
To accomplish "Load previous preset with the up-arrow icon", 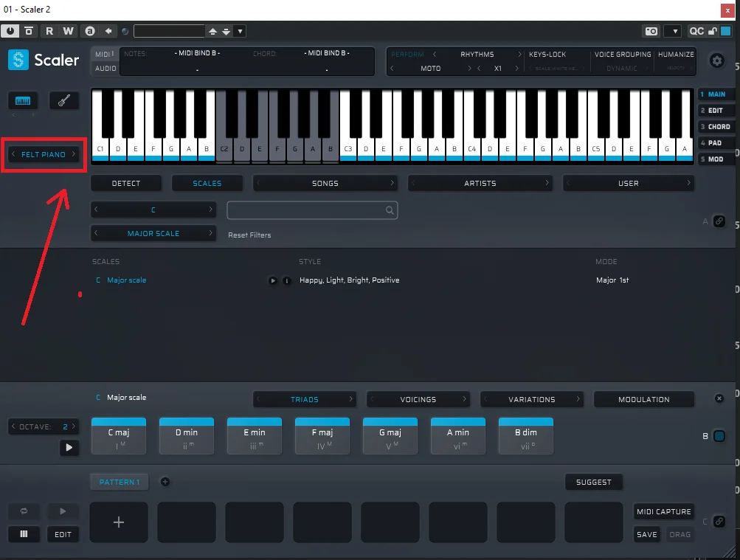I will pos(212,32).
